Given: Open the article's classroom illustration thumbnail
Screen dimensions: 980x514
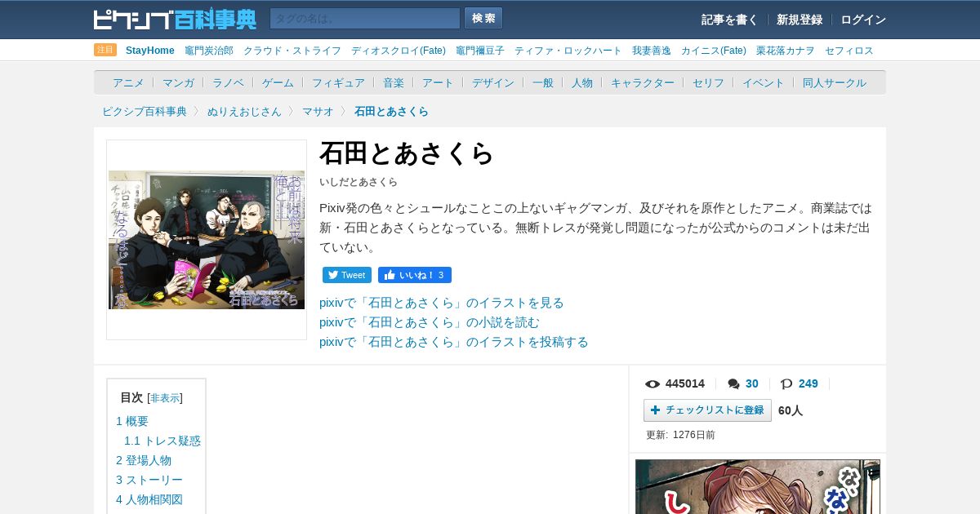Looking at the screenshot, I should pyautogui.click(x=207, y=240).
